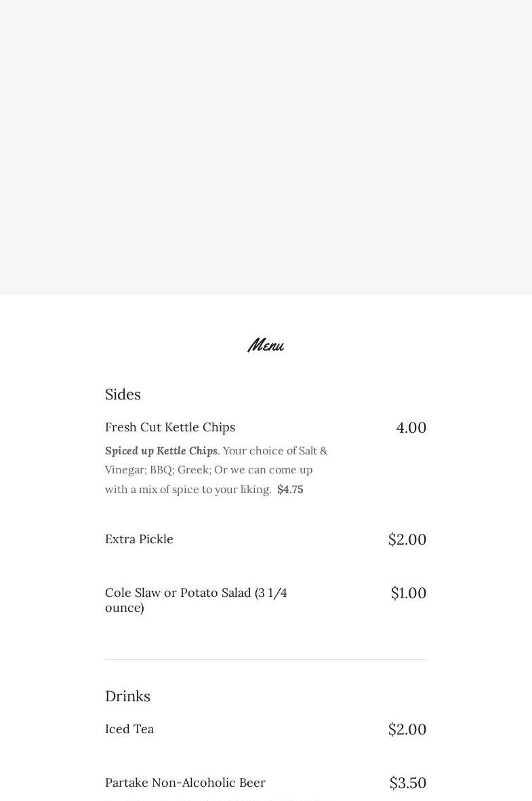
Task: Click the cursive Menu heading
Action: pos(266,345)
